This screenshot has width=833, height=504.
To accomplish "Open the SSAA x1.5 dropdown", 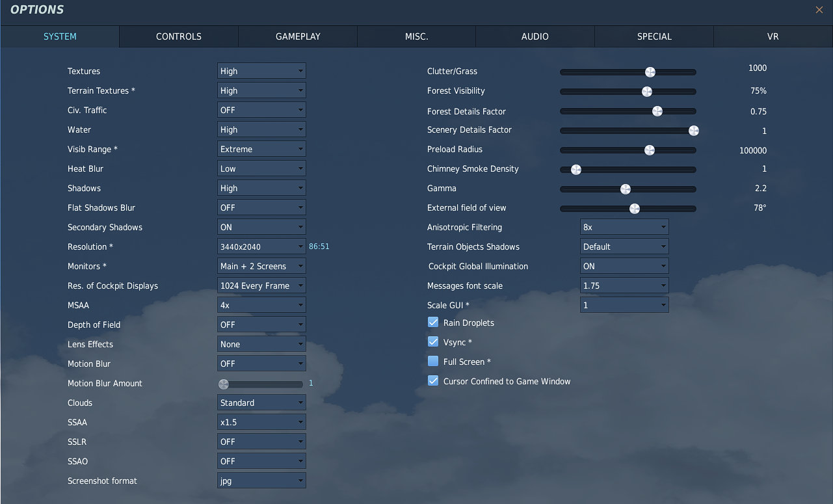I will [x=261, y=422].
